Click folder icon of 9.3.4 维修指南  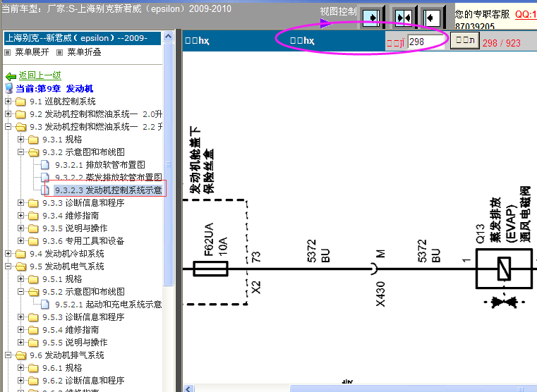pyautogui.click(x=33, y=216)
